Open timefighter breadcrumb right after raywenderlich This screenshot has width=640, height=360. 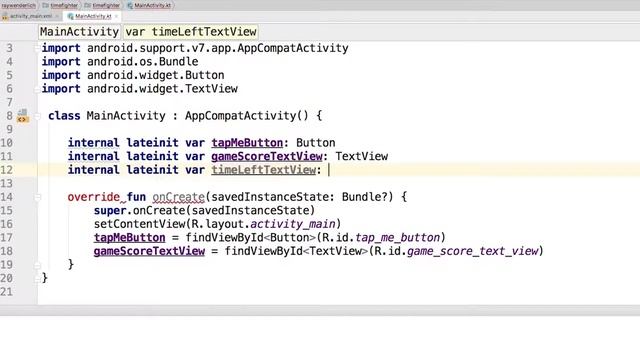point(60,5)
